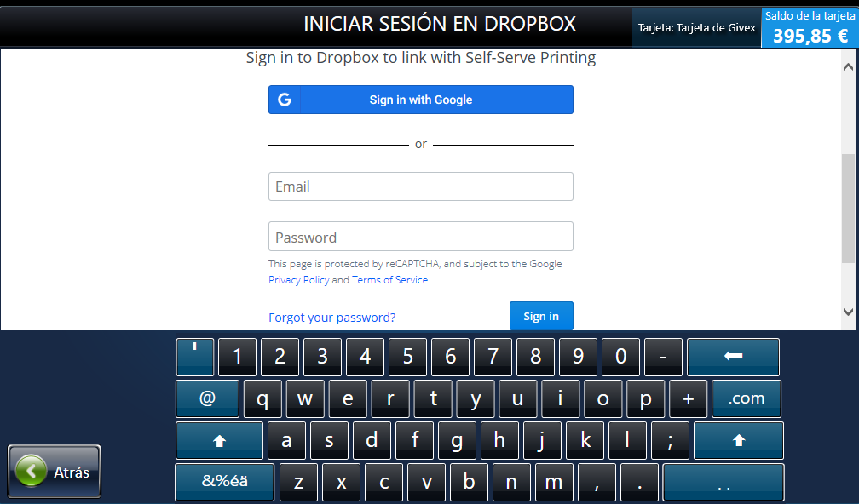The image size is (859, 504).
Task: Tap the backspace arrow key
Action: click(x=733, y=357)
